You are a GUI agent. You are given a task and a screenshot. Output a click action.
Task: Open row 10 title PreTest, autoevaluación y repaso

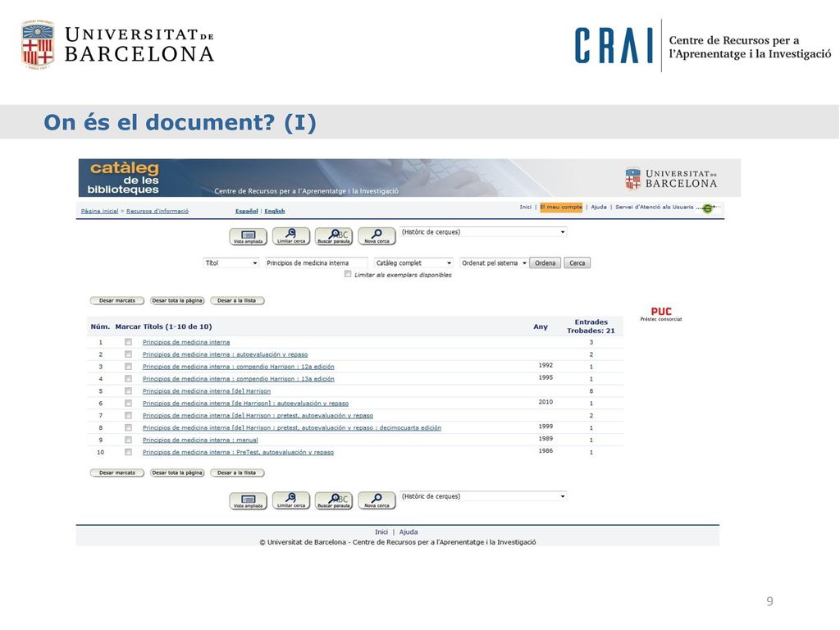click(x=238, y=453)
